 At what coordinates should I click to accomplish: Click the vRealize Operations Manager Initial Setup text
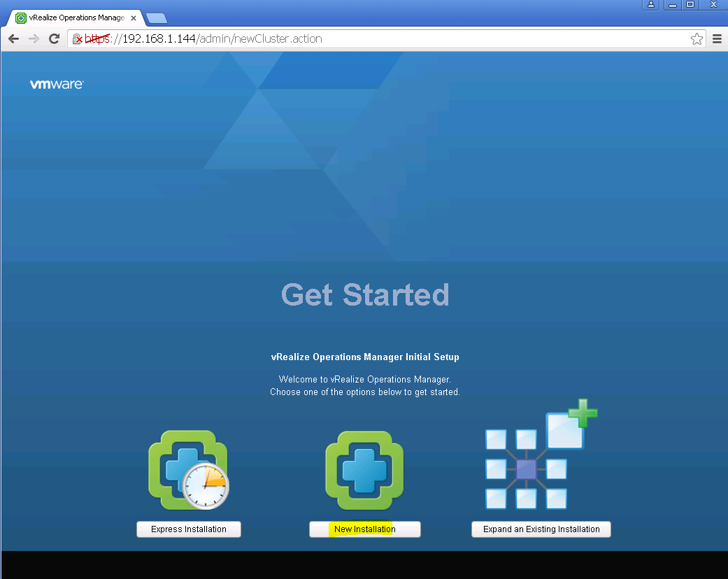point(365,357)
